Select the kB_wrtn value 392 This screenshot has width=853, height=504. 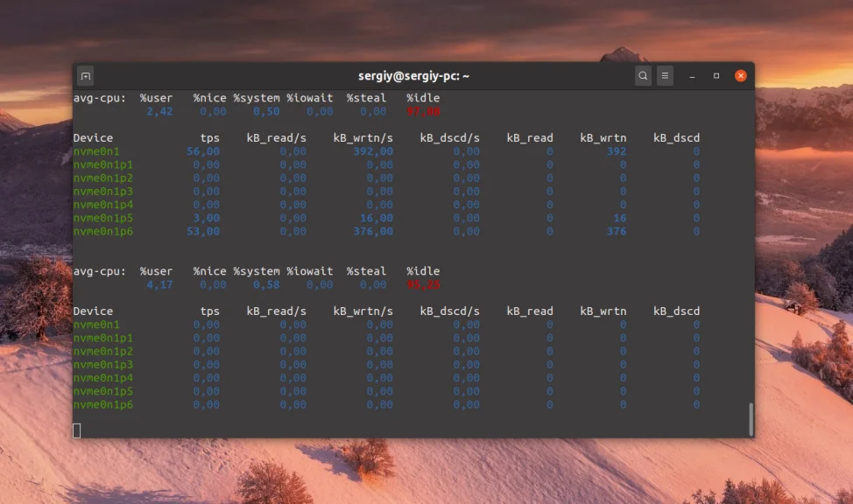617,151
